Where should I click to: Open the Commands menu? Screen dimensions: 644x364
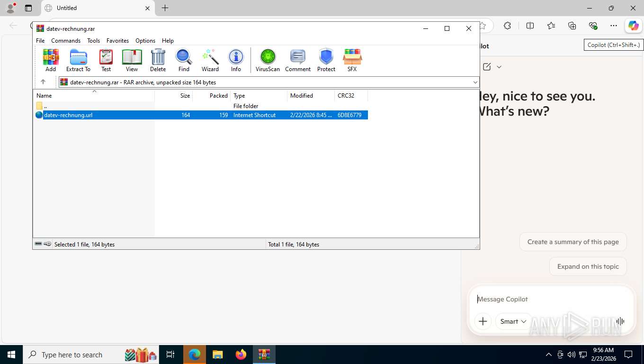click(66, 41)
